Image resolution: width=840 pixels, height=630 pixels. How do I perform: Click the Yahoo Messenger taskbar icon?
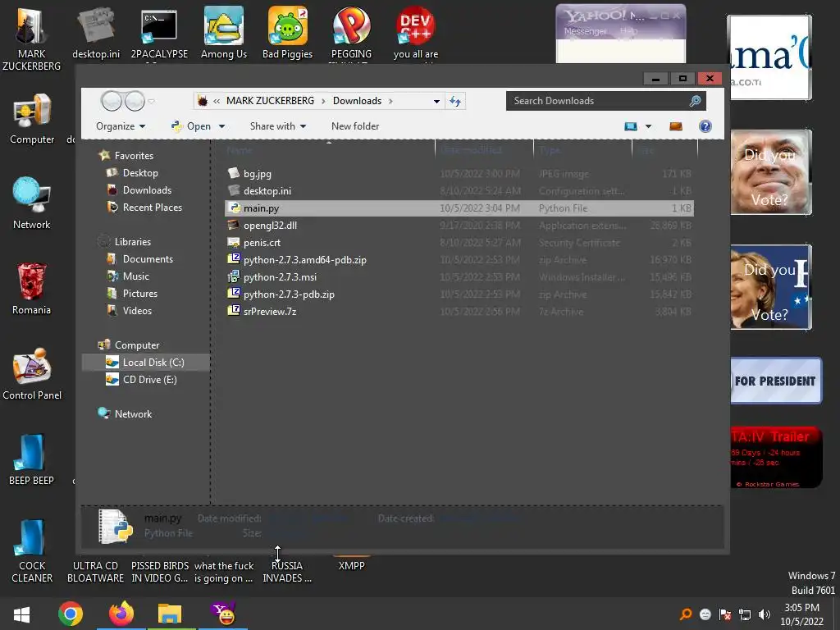[223, 614]
